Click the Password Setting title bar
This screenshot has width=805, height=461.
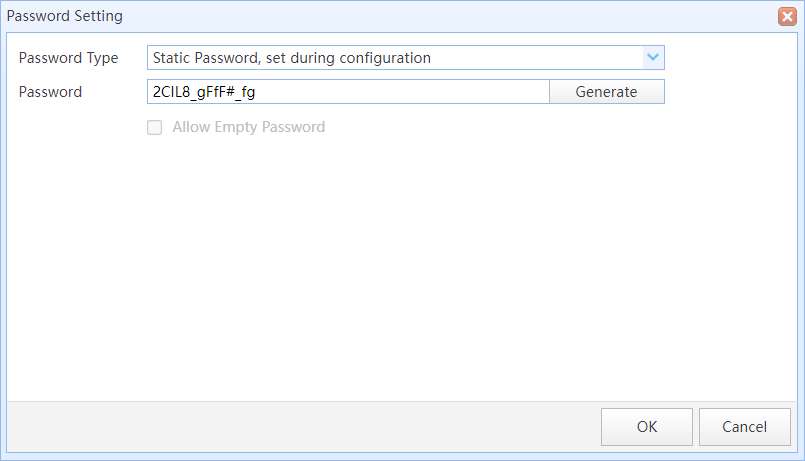tap(390, 16)
